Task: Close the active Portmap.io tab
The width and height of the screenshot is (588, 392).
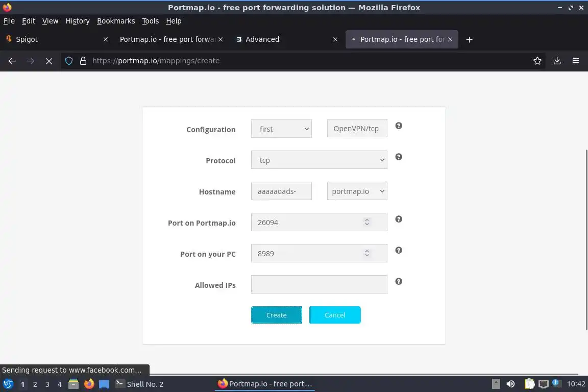Action: [x=450, y=39]
